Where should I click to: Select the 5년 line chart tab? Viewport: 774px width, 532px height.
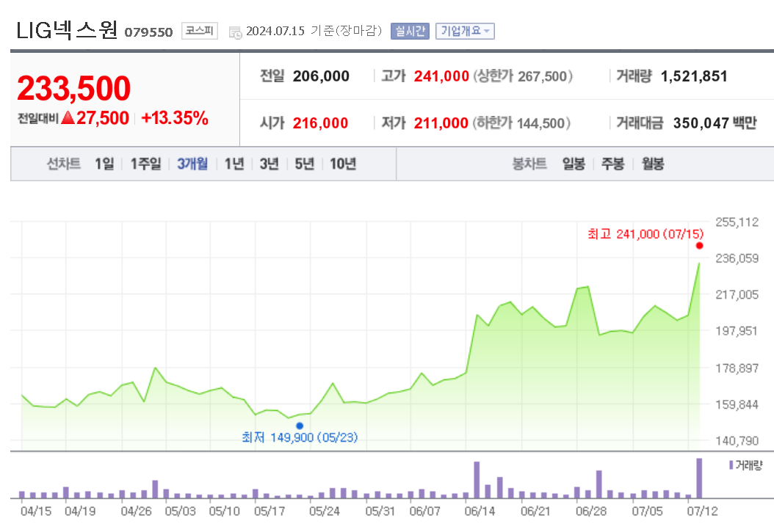pos(305,164)
